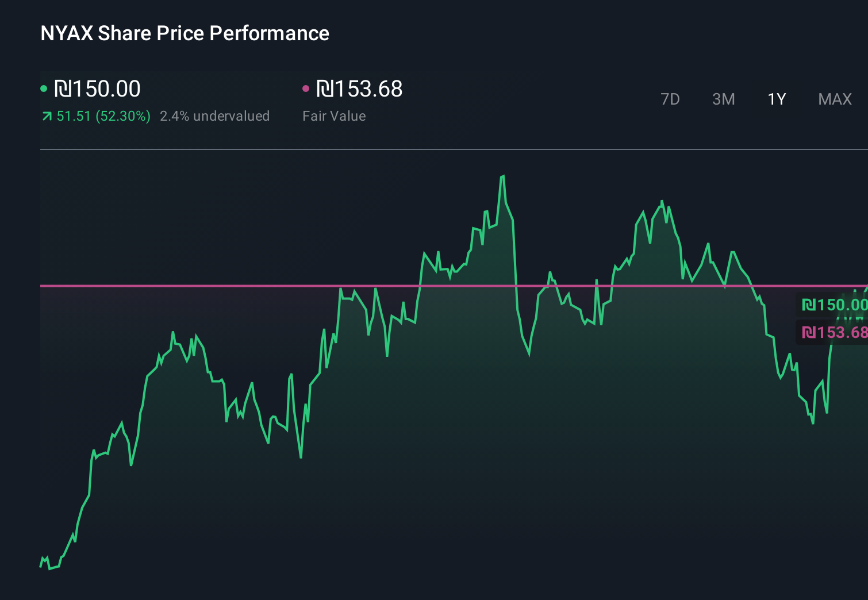Screen dimensions: 868x600
Task: Select the MAX time range
Action: pos(834,99)
